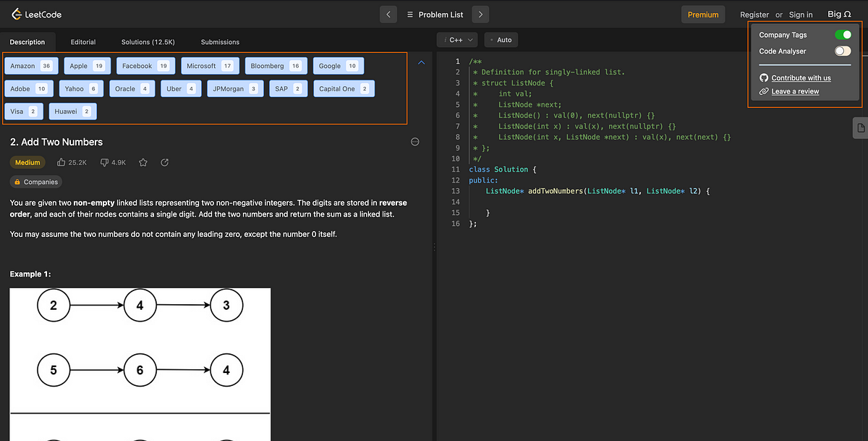Star the problem as favorite
Viewport: 868px width, 441px height.
click(x=143, y=162)
